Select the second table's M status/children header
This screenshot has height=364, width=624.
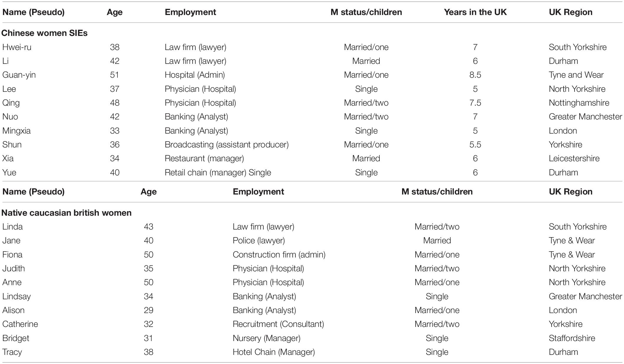click(x=437, y=192)
